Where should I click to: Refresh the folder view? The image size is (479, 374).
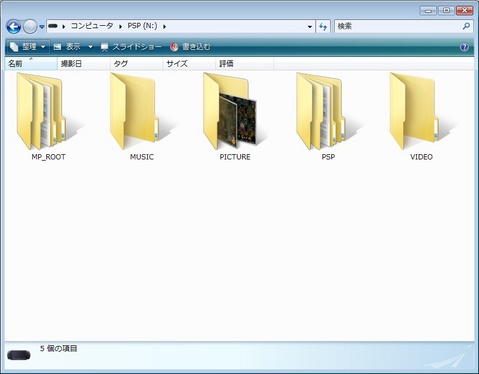pos(323,27)
